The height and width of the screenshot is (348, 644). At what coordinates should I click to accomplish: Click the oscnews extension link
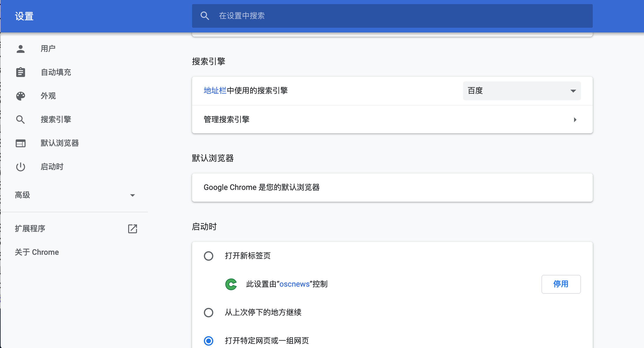pos(294,284)
